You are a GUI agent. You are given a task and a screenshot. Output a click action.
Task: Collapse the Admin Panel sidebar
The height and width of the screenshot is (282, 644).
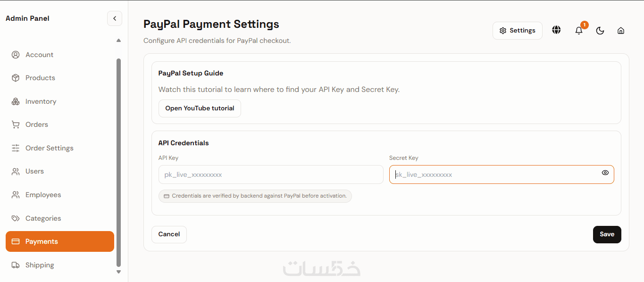[x=115, y=18]
